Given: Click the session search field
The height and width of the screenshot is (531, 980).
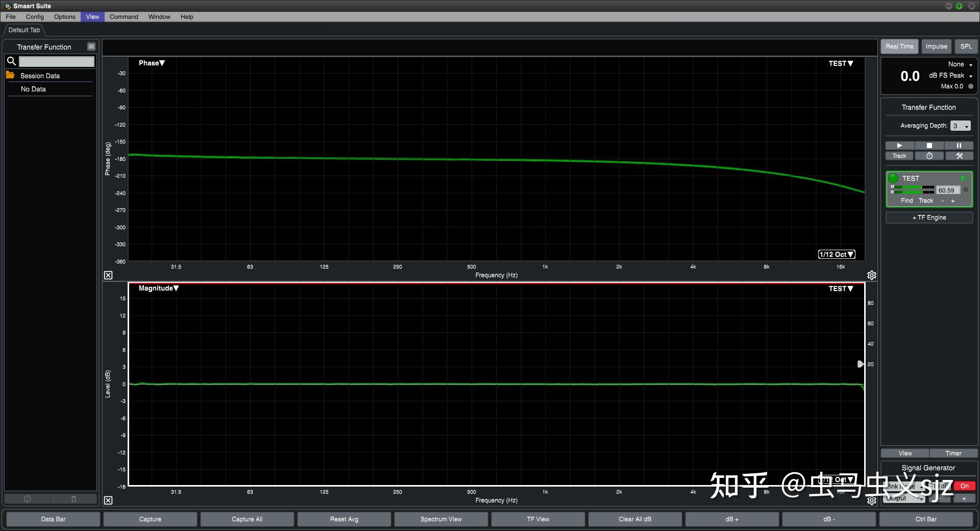Looking at the screenshot, I should [x=56, y=61].
